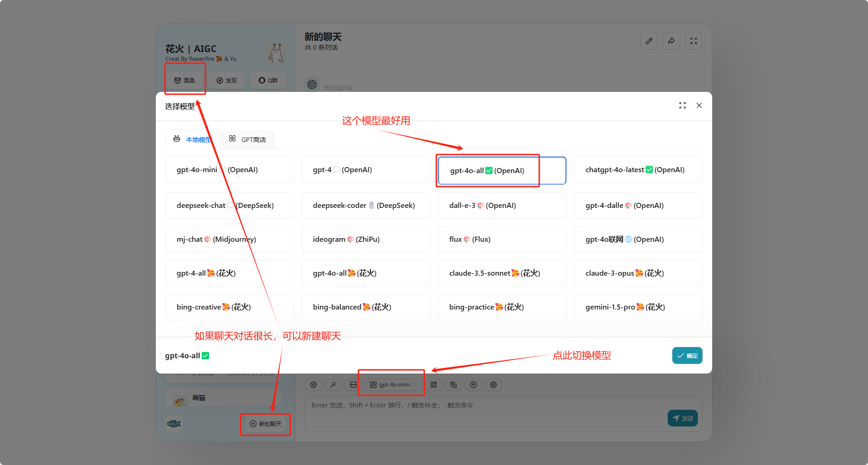Click the image icon in chat toolbar
Image resolution: width=868 pixels, height=465 pixels.
tap(353, 385)
